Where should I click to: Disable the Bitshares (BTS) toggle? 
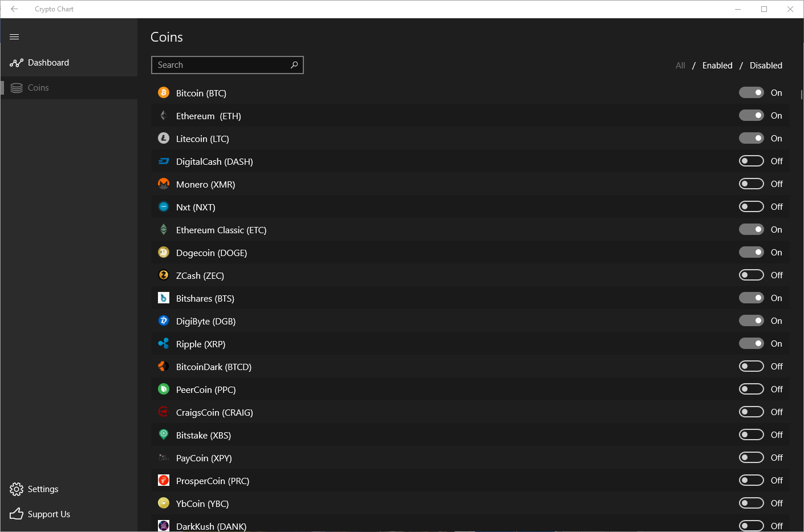752,298
